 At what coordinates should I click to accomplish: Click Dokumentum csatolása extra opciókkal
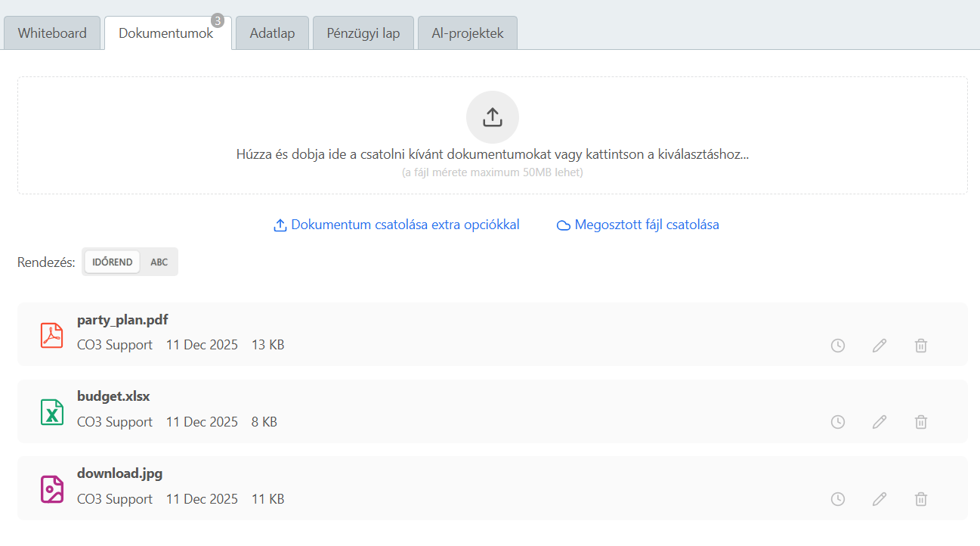[396, 225]
